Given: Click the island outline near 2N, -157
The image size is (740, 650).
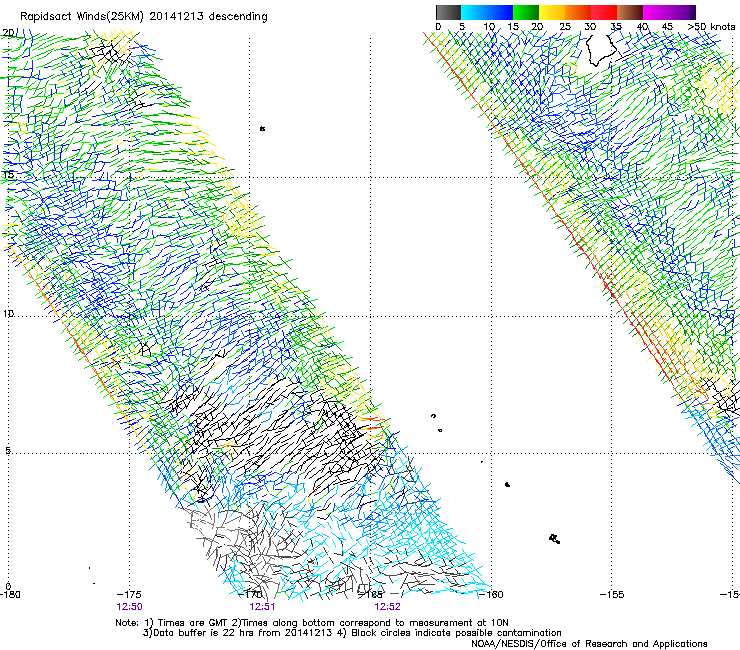Looking at the screenshot, I should (x=555, y=539).
